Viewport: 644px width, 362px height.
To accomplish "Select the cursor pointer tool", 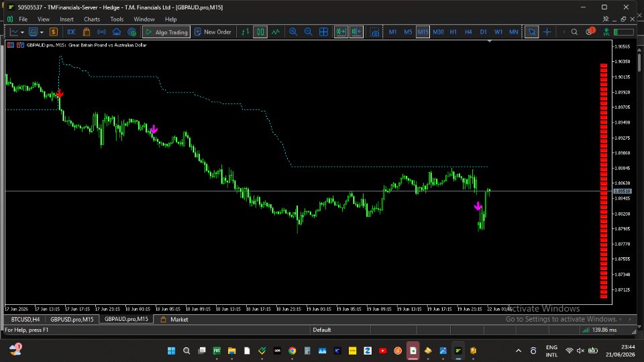I will [x=532, y=32].
